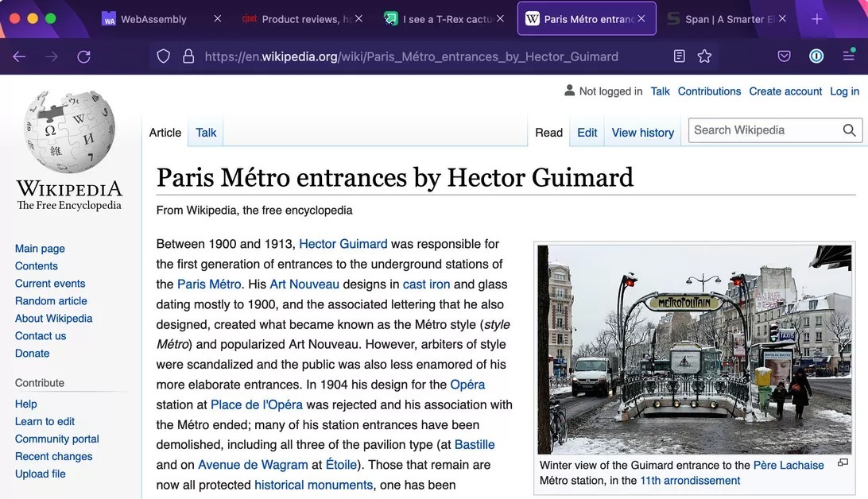This screenshot has width=868, height=499.
Task: Click the padlock site security icon
Action: [188, 56]
